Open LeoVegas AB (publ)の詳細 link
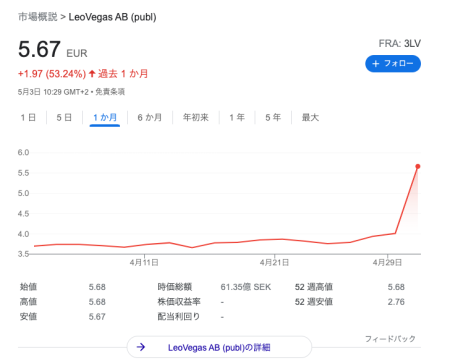The width and height of the screenshot is (450, 363). pyautogui.click(x=219, y=348)
